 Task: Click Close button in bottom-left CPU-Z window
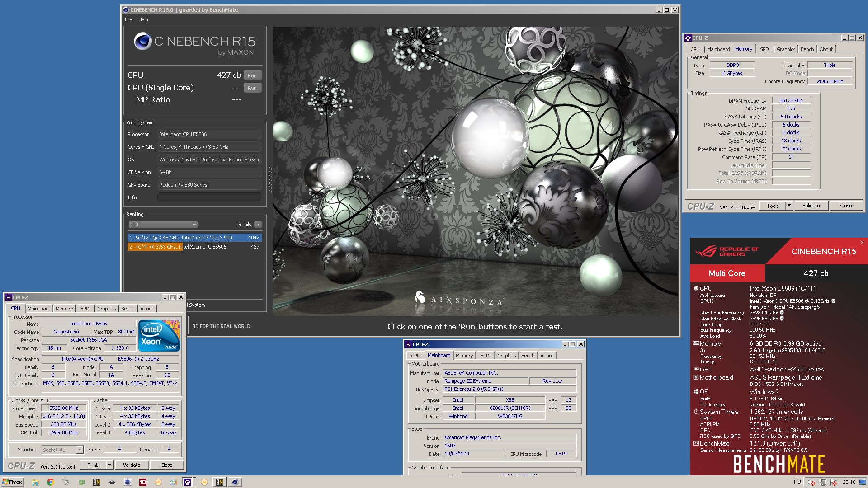[166, 465]
